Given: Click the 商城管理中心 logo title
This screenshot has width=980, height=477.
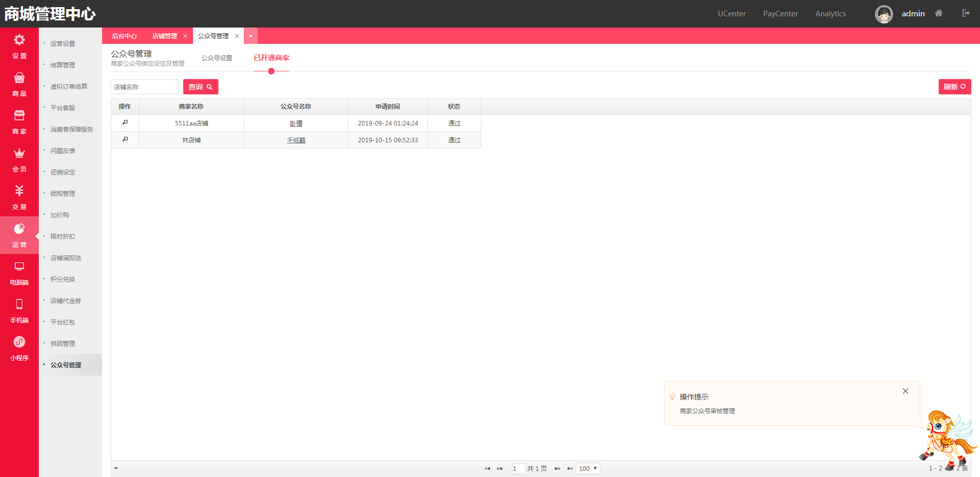Looking at the screenshot, I should pos(50,14).
